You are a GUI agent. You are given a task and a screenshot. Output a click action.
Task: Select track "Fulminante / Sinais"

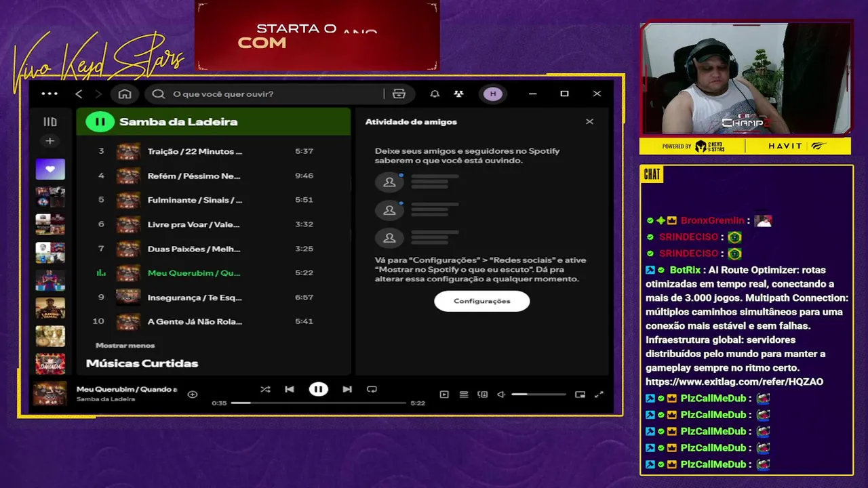[x=214, y=200]
